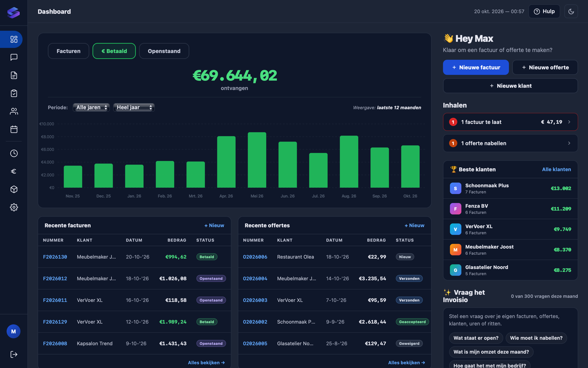This screenshot has height=368, width=588.
Task: Toggle dark mode moon icon
Action: (571, 11)
